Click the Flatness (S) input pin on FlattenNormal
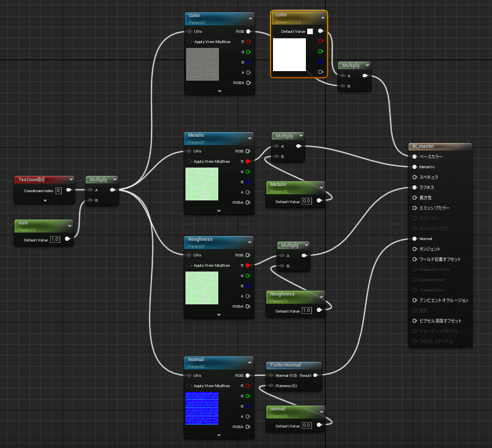 (x=272, y=385)
